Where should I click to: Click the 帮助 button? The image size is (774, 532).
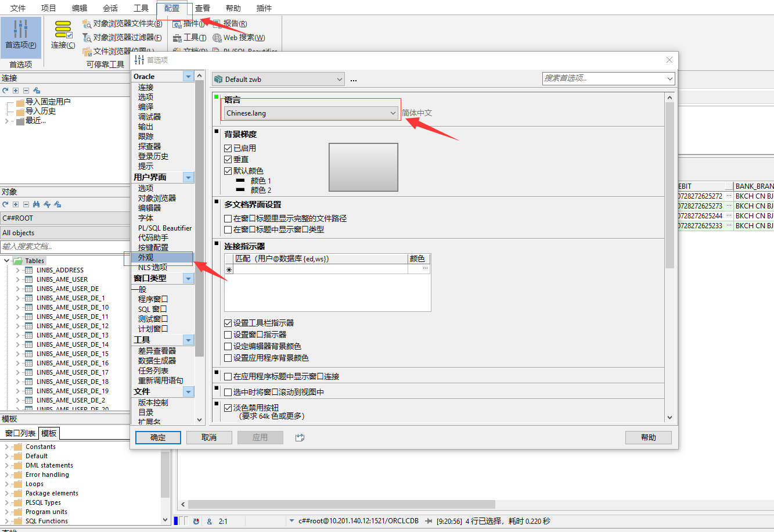[x=649, y=438]
